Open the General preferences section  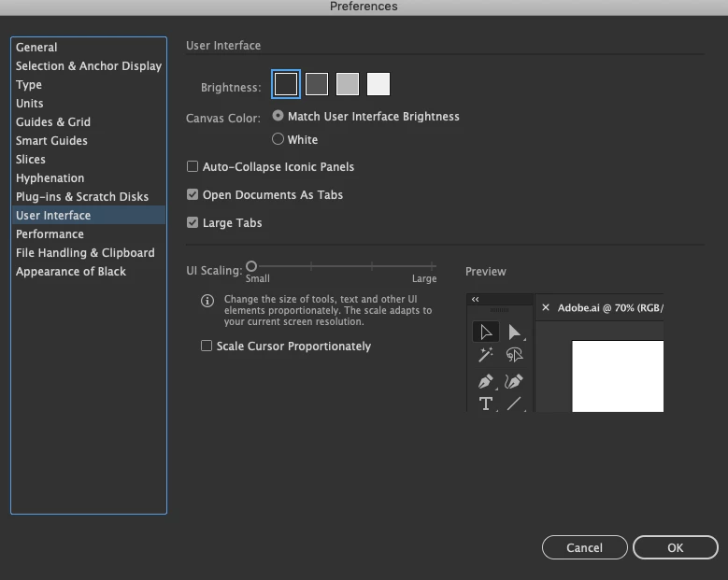89,48
